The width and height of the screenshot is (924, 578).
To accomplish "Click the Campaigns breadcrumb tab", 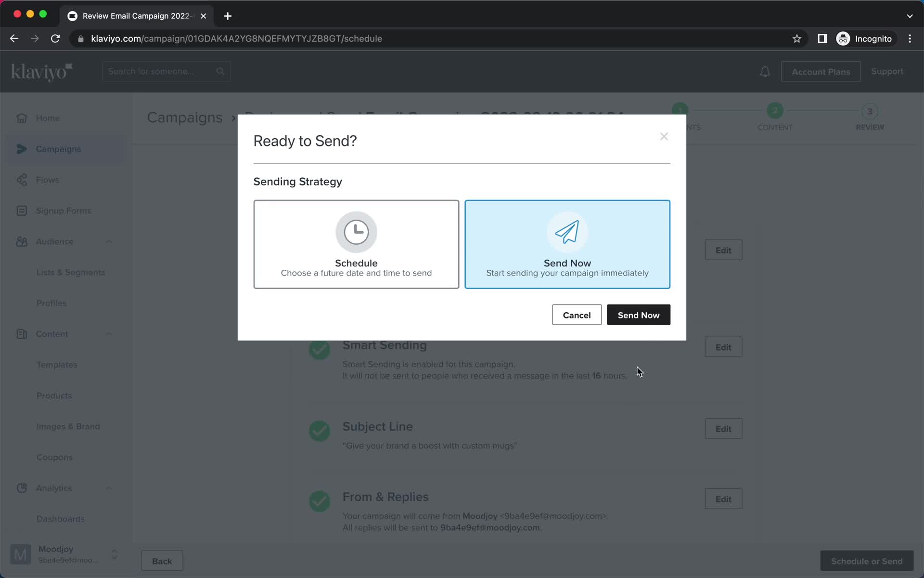I will pyautogui.click(x=184, y=117).
